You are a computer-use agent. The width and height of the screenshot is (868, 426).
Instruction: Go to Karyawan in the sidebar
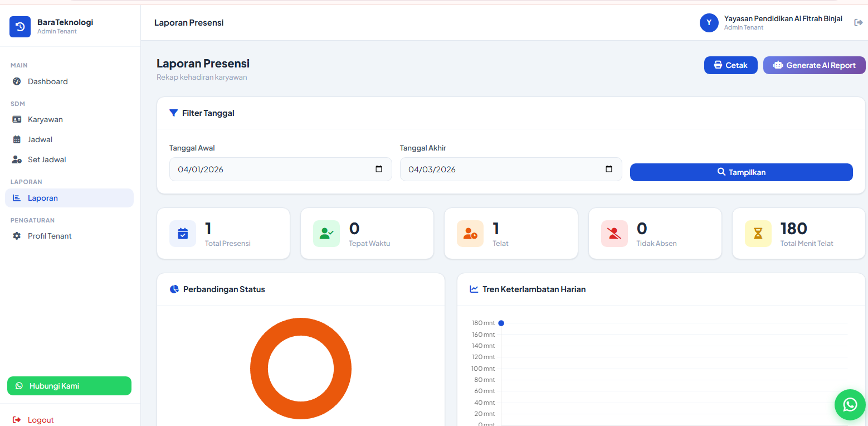(x=45, y=119)
